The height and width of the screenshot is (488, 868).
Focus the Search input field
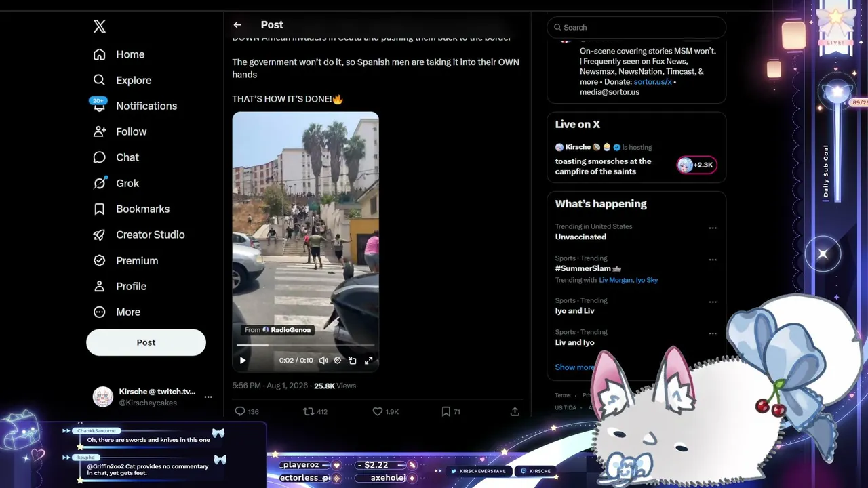click(636, 28)
